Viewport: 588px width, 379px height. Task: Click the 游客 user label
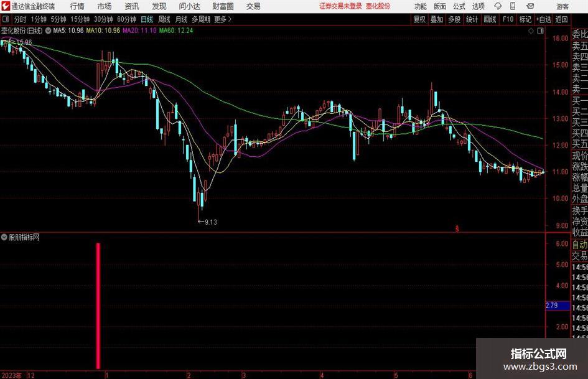click(x=562, y=6)
